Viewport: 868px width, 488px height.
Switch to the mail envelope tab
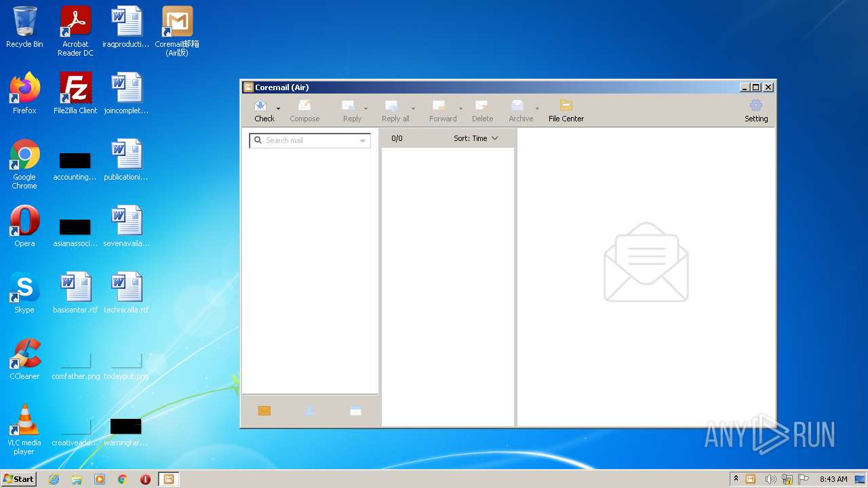264,411
